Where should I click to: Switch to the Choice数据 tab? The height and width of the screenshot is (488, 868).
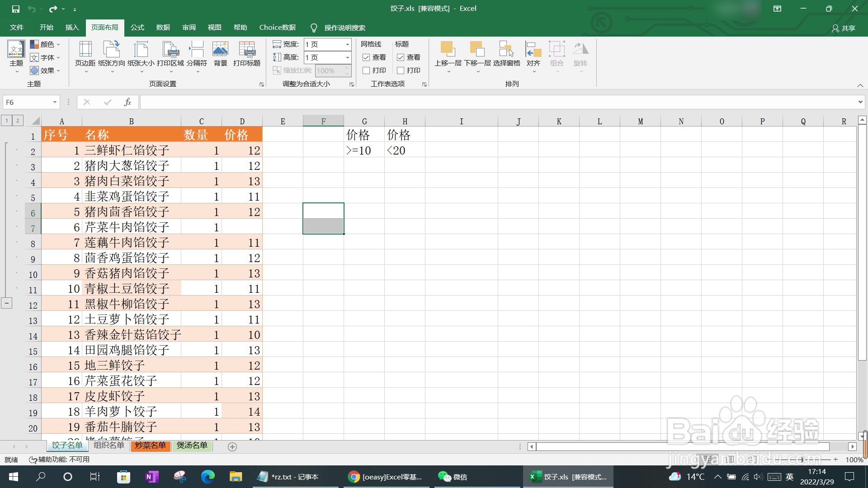278,28
